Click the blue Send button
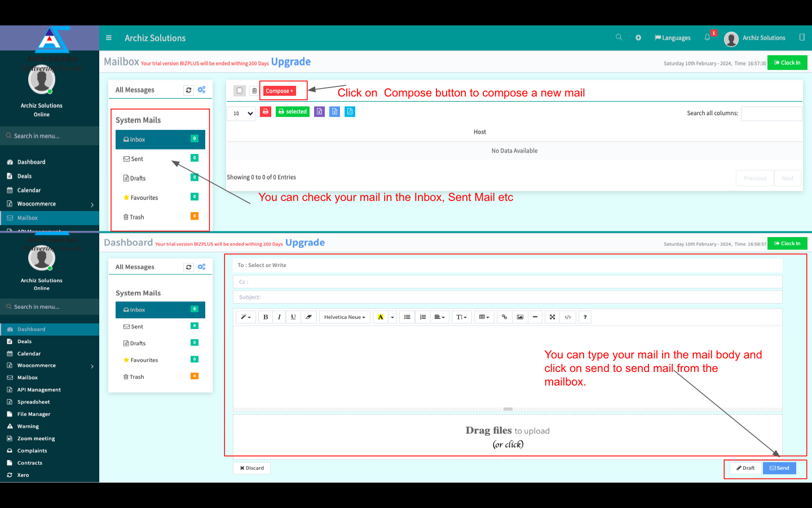812x508 pixels. [779, 468]
